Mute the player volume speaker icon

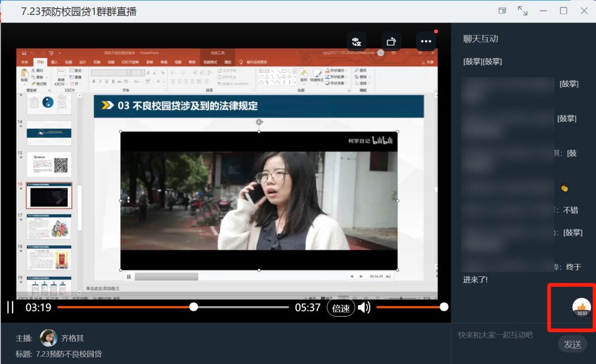coord(364,307)
